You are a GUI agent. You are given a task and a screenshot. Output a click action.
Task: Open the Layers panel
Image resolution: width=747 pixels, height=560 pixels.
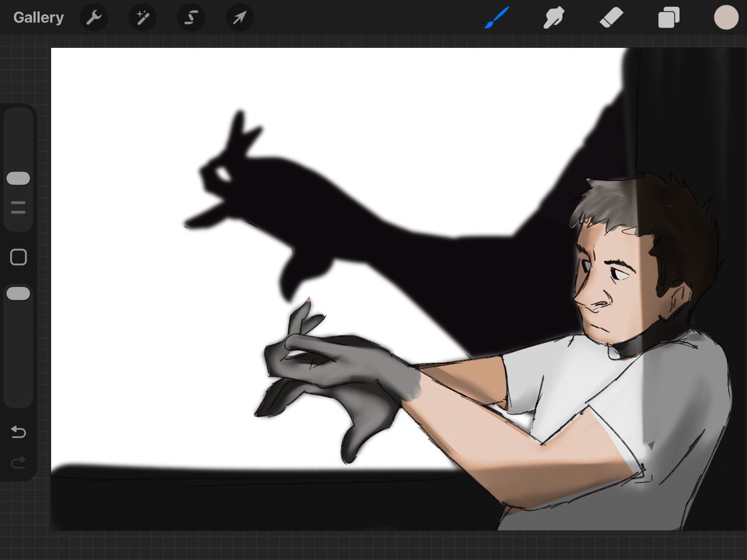(669, 18)
